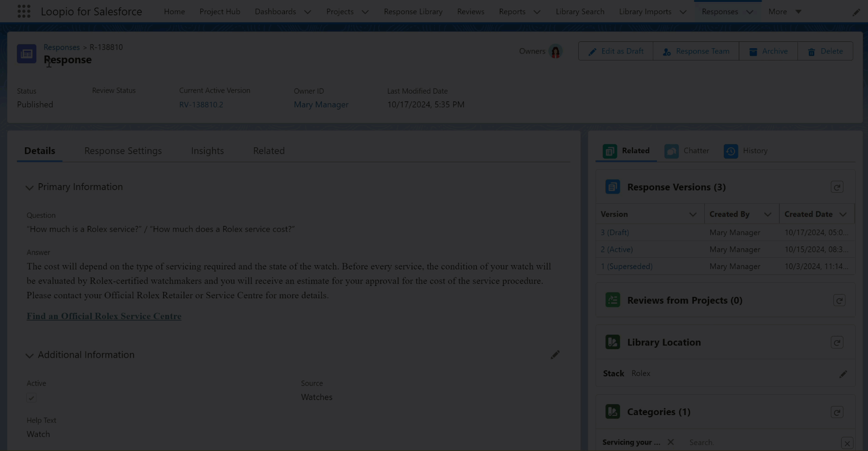Open Library Search nav item

point(580,12)
